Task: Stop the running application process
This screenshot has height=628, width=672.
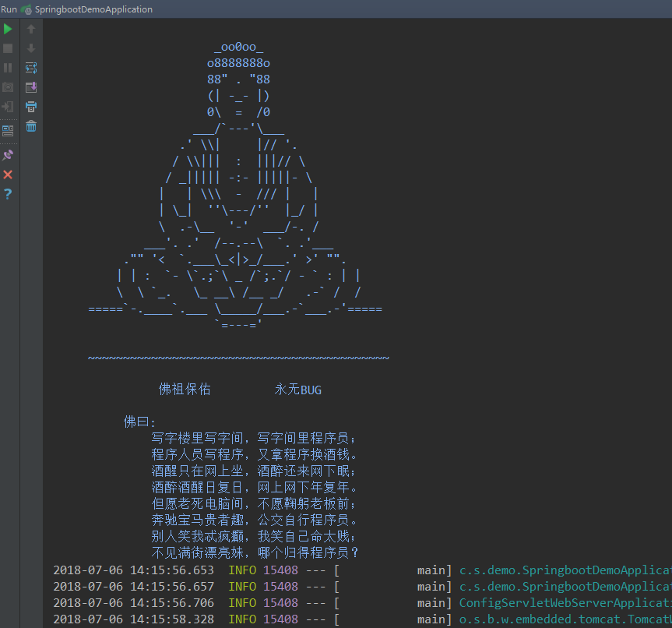Action: (x=7, y=48)
